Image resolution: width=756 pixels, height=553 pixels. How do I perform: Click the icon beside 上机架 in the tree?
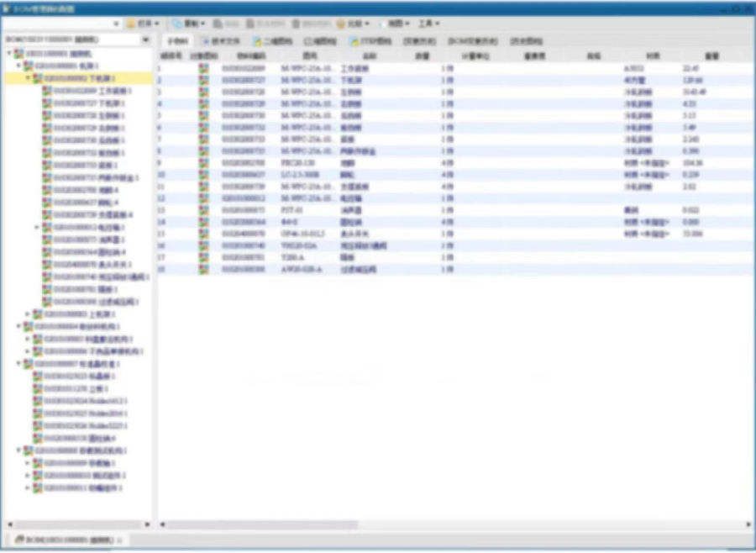[38, 314]
